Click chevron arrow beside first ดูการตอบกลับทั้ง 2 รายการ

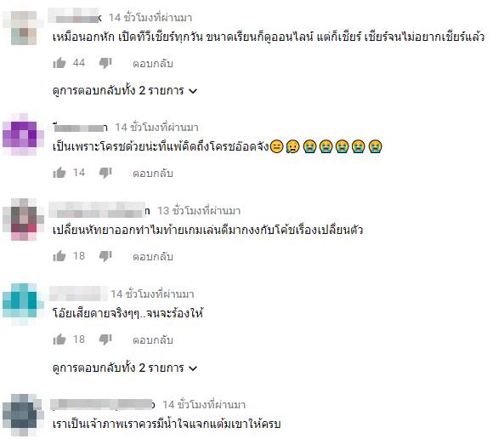pyautogui.click(x=193, y=91)
